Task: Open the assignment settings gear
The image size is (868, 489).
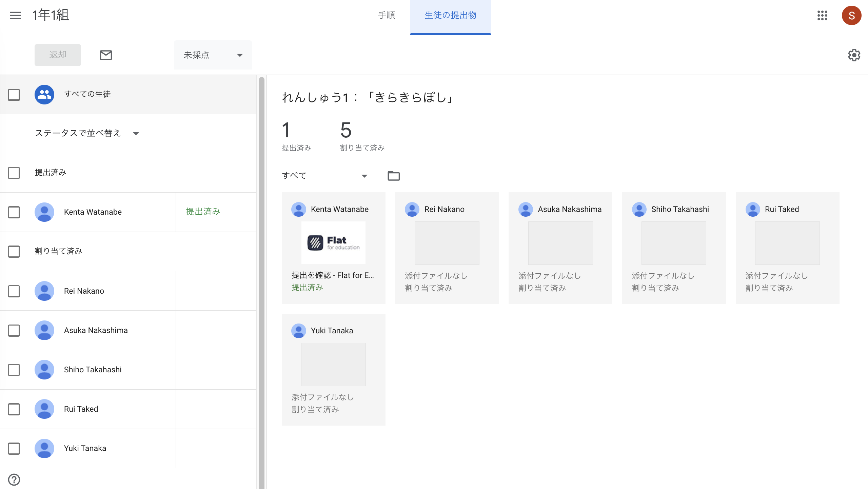Action: [854, 55]
